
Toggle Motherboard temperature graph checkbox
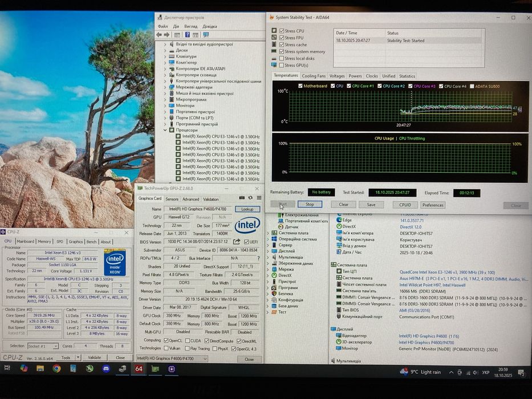click(x=300, y=86)
